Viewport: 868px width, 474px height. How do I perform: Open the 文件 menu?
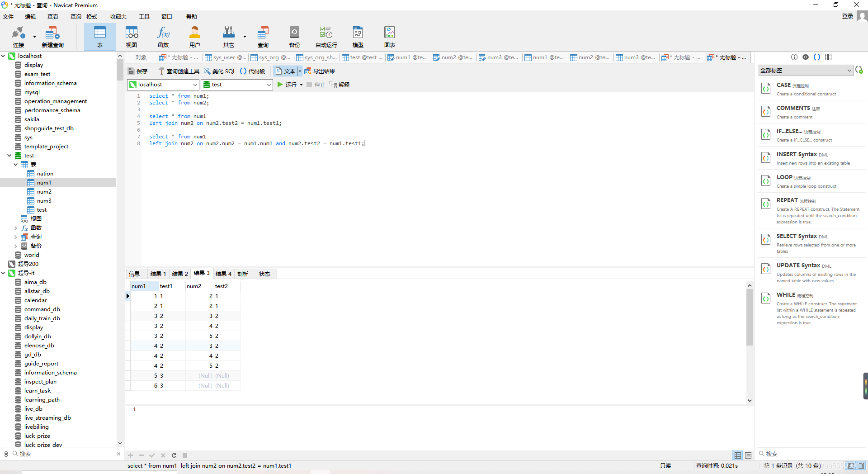(8, 17)
